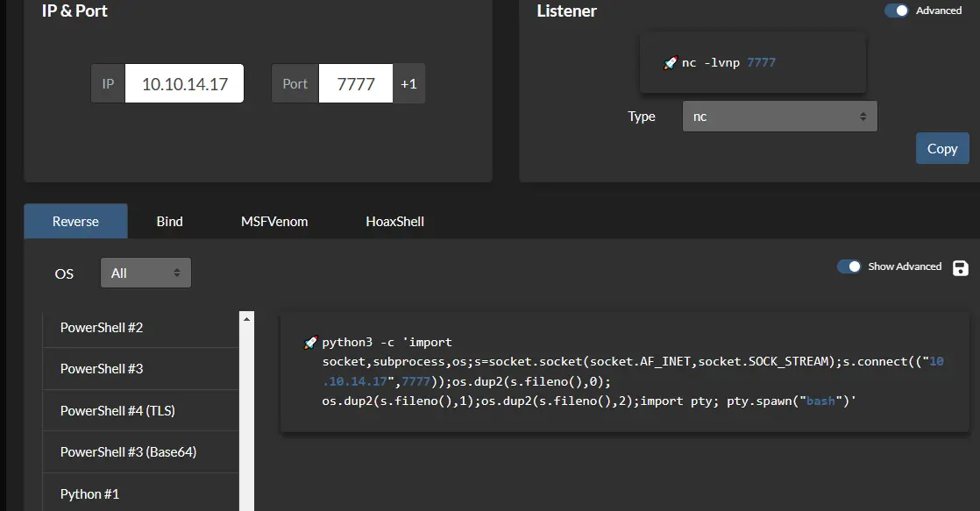This screenshot has height=511, width=980.
Task: Toggle the Show Advanced switch
Action: (x=849, y=266)
